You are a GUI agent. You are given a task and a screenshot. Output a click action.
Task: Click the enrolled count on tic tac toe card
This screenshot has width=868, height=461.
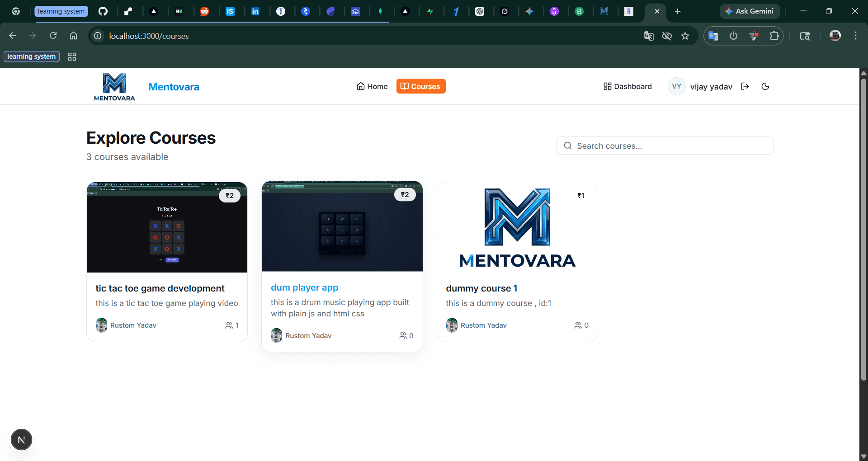click(232, 325)
